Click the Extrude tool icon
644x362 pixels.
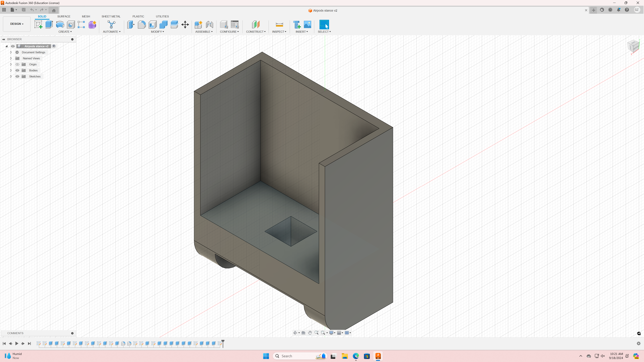pyautogui.click(x=49, y=24)
